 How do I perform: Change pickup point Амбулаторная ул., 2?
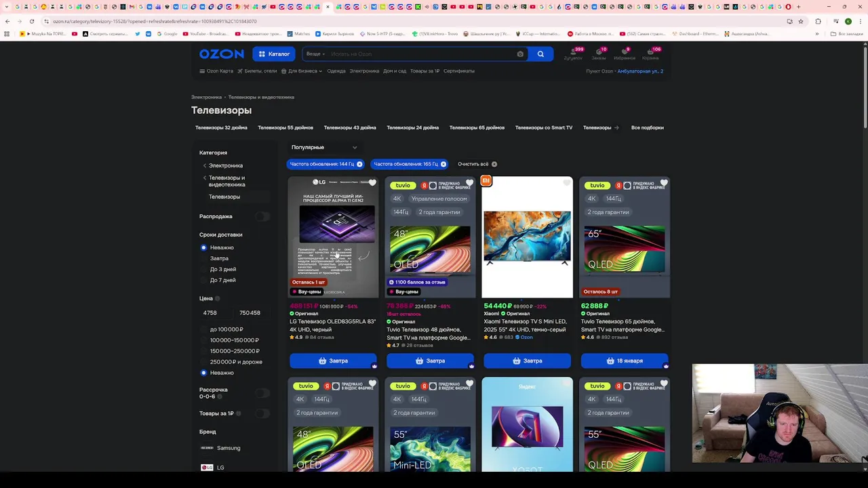640,71
